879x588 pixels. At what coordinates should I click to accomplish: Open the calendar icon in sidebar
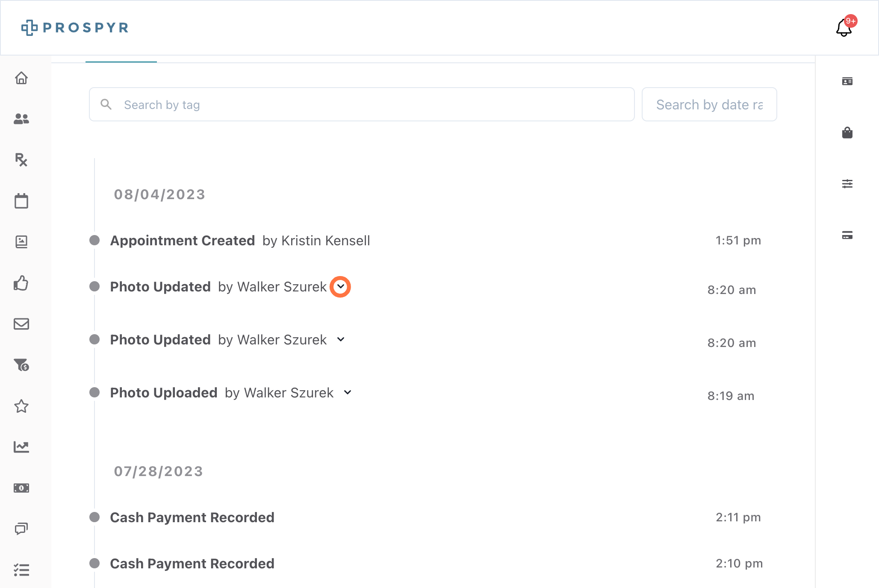pyautogui.click(x=21, y=201)
